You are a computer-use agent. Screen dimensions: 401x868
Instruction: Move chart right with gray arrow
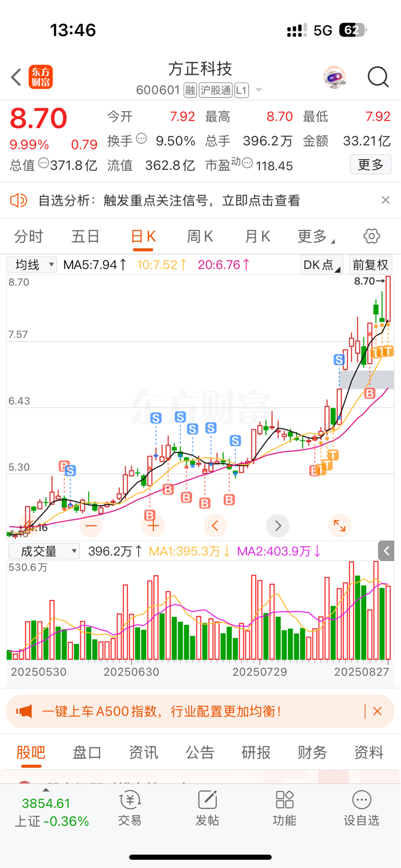(277, 526)
